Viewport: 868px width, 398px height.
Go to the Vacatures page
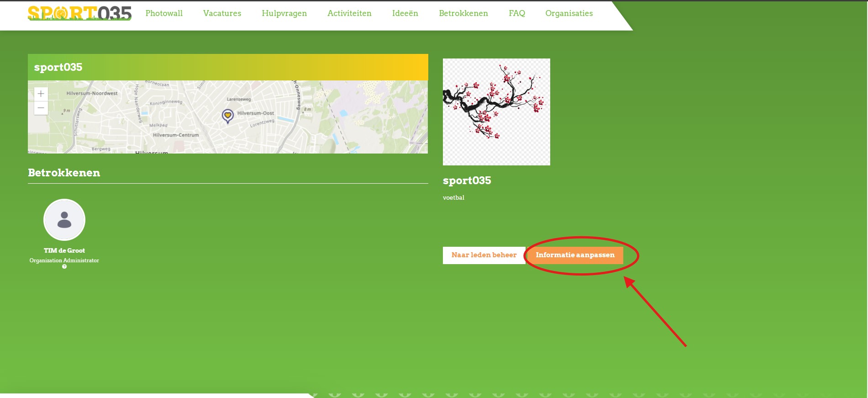(x=222, y=13)
